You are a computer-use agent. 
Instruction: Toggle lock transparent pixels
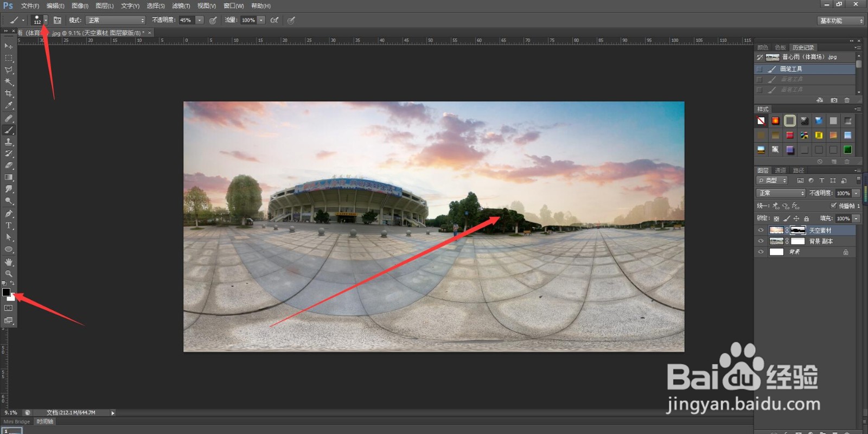[776, 219]
